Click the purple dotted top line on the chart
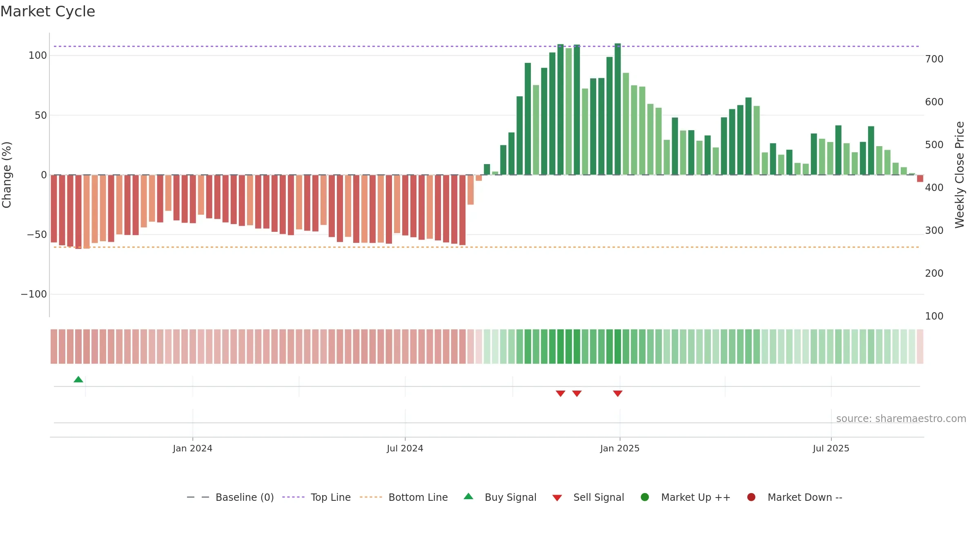 (486, 46)
